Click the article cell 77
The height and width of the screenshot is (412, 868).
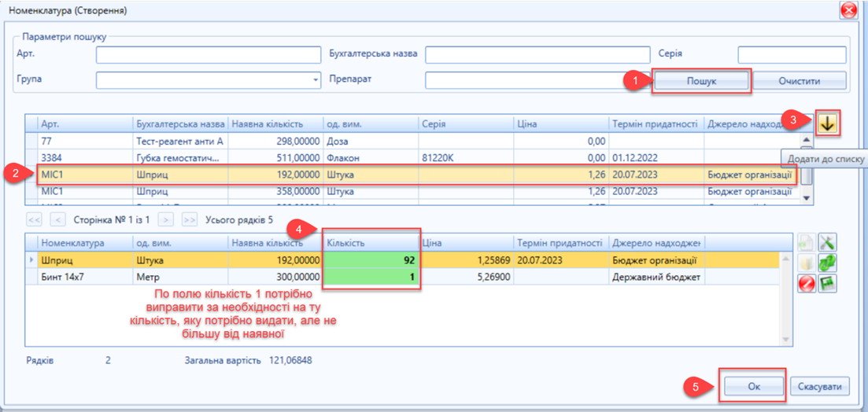tap(85, 142)
